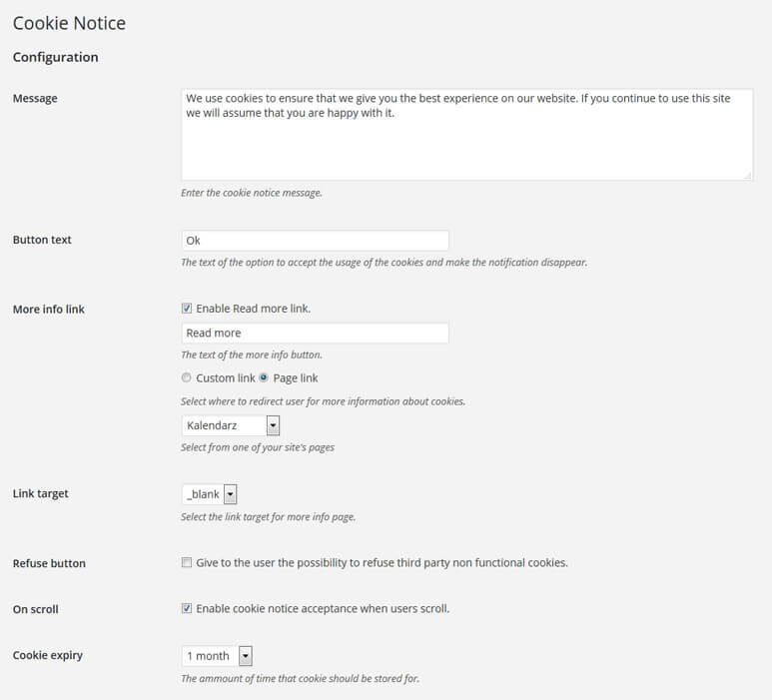The height and width of the screenshot is (700, 772).
Task: Uncheck the Enable Read more link checkbox
Action: (187, 309)
